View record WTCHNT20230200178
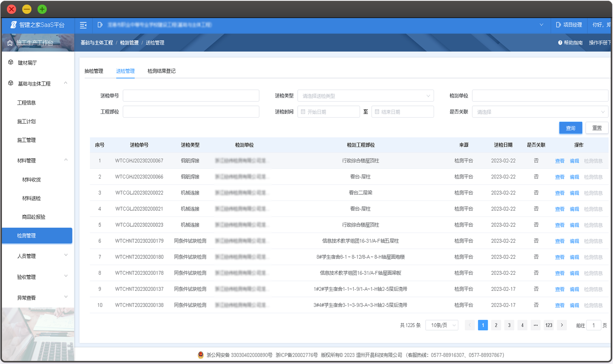Screen dimensions: 613x364 pyautogui.click(x=560, y=273)
